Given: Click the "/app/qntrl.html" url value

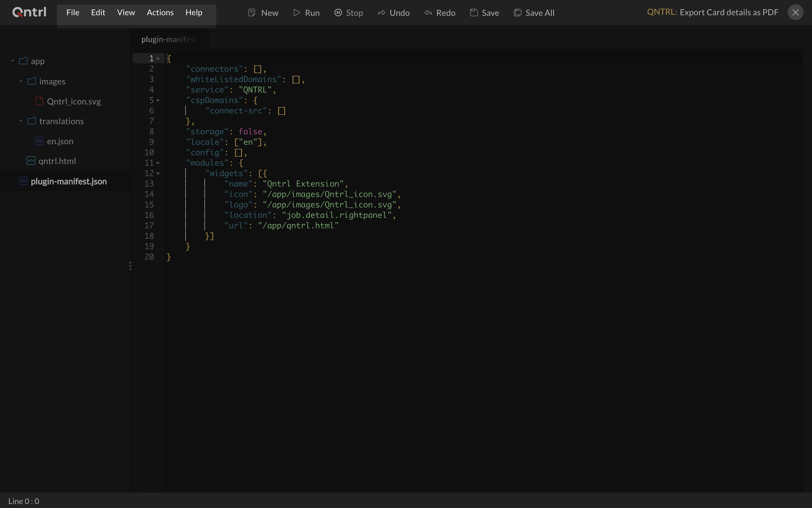Looking at the screenshot, I should pyautogui.click(x=298, y=225).
